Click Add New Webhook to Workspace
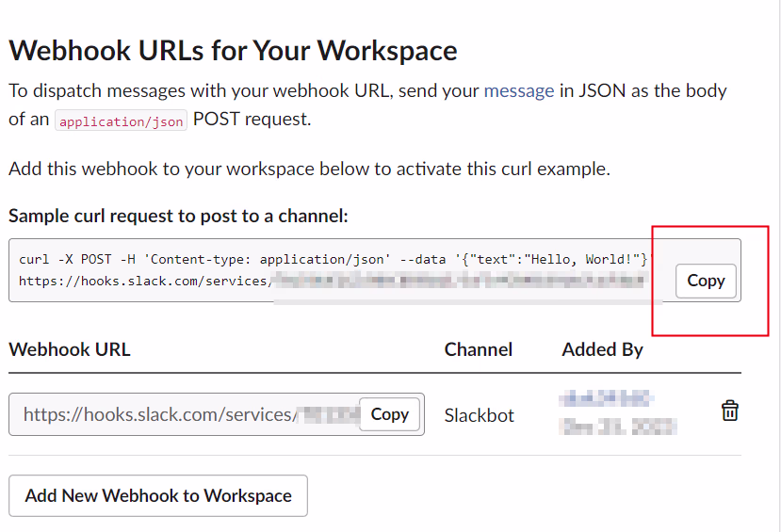The height and width of the screenshot is (532, 781). tap(158, 495)
